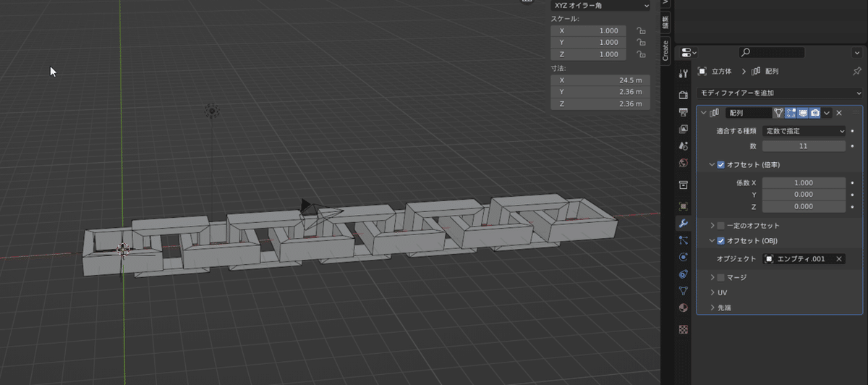Click the modifier name field 配列

[748, 113]
